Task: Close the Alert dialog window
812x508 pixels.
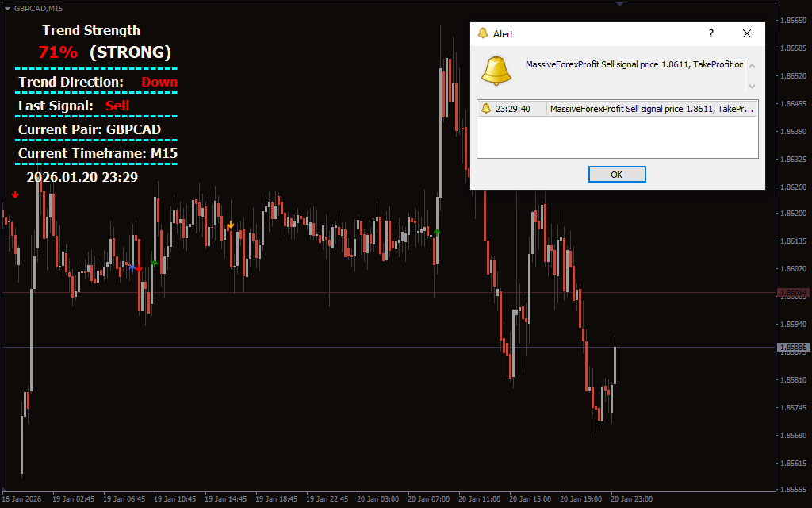Action: click(746, 33)
